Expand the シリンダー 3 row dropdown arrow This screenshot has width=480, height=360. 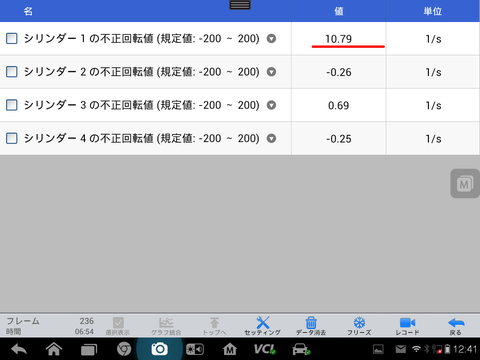click(271, 105)
